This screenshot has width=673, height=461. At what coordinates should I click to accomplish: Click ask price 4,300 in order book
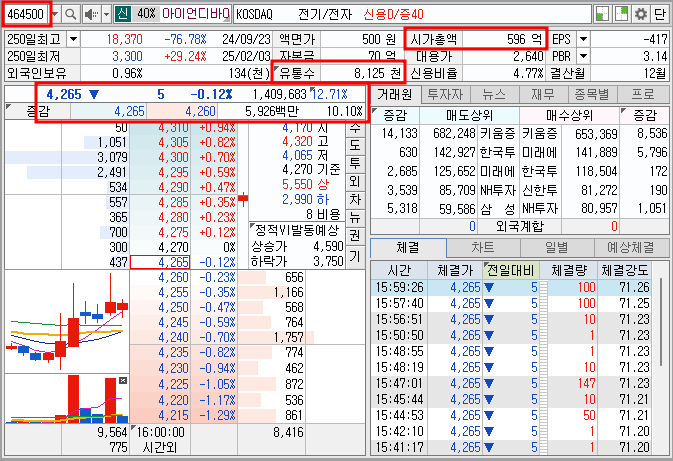[x=173, y=158]
